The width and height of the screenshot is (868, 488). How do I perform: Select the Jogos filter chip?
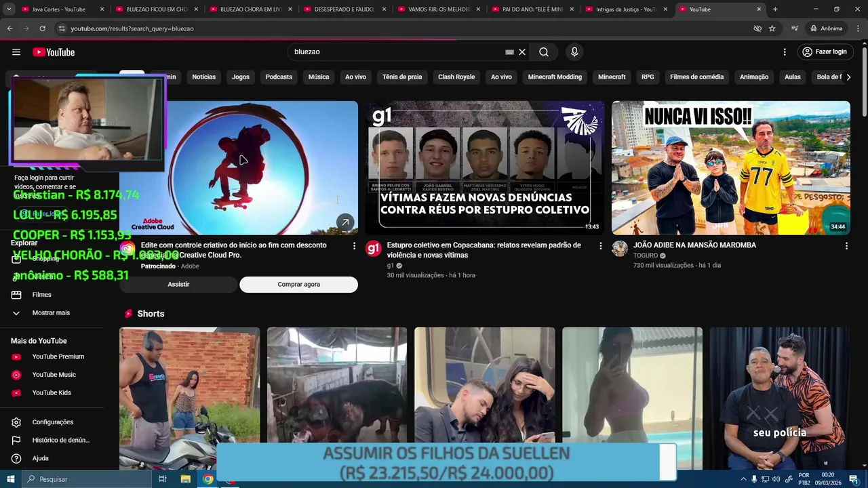[241, 77]
